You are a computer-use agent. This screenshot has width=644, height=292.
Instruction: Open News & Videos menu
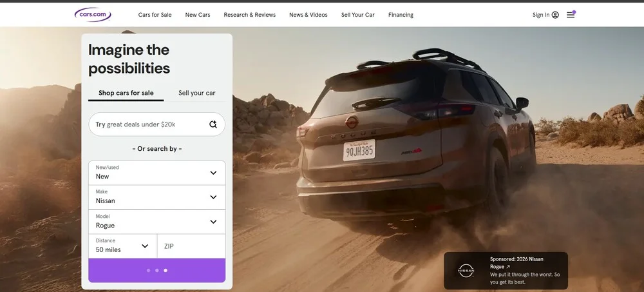pos(308,15)
